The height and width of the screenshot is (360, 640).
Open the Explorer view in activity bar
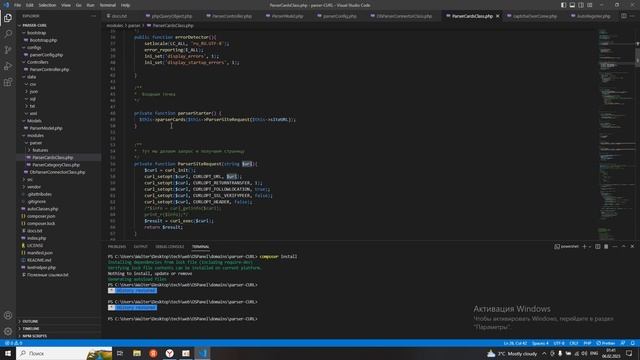point(8,18)
